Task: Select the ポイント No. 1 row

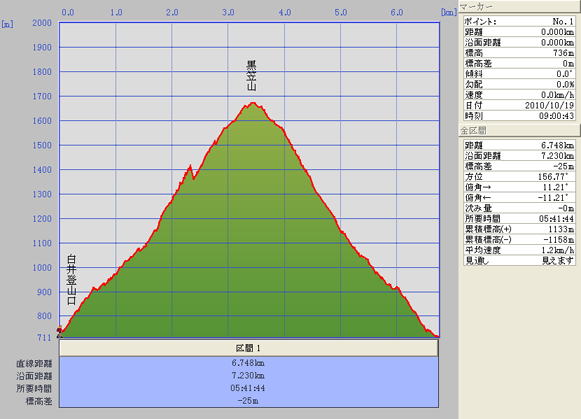Action: pyautogui.click(x=519, y=21)
